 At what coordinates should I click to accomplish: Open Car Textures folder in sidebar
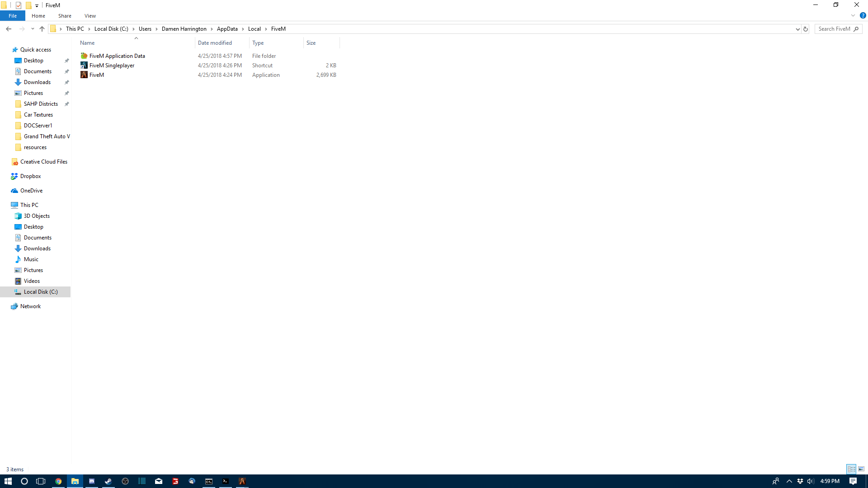[38, 115]
